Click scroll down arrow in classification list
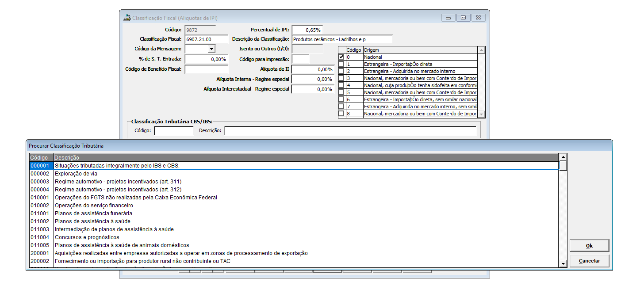 point(563,263)
